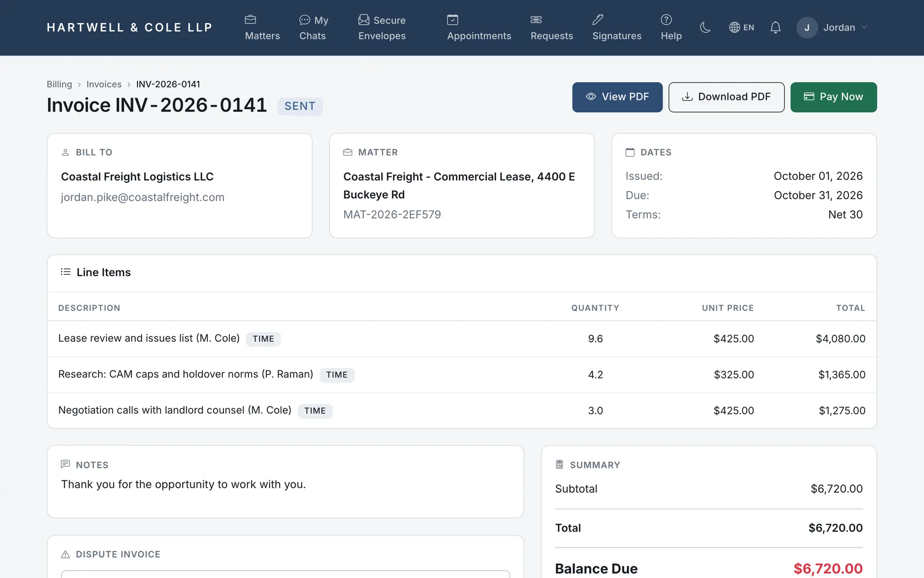Image resolution: width=924 pixels, height=578 pixels.
Task: Click matter number MAT-2026-2EF579
Action: point(392,215)
